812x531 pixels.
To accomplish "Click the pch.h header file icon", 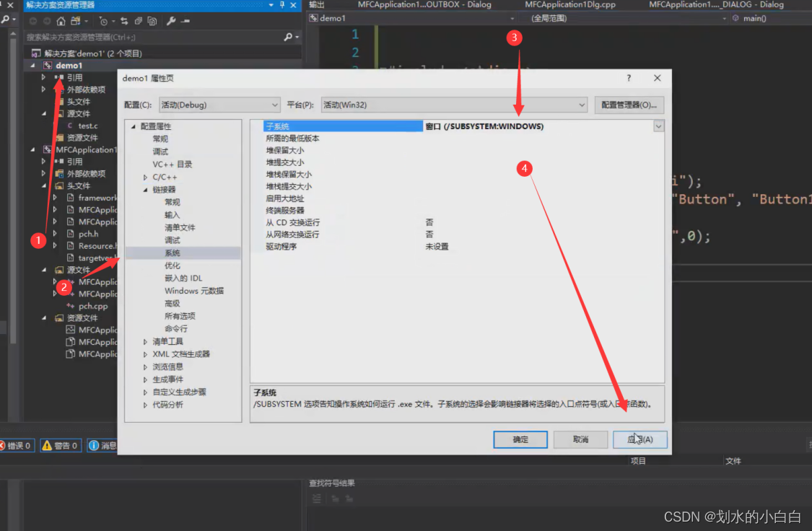I will [x=71, y=234].
